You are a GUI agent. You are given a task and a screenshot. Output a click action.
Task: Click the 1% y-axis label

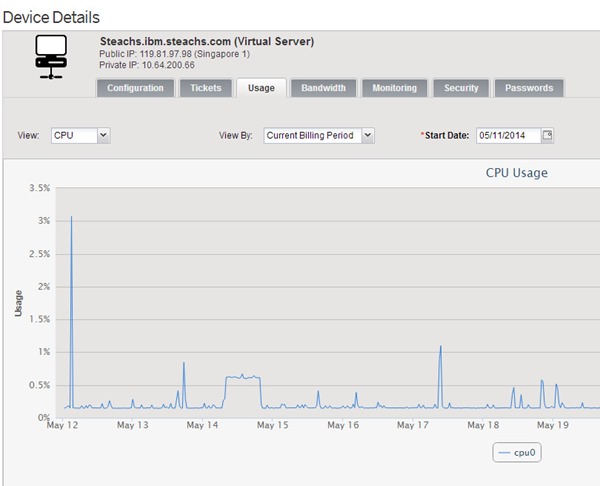[44, 352]
